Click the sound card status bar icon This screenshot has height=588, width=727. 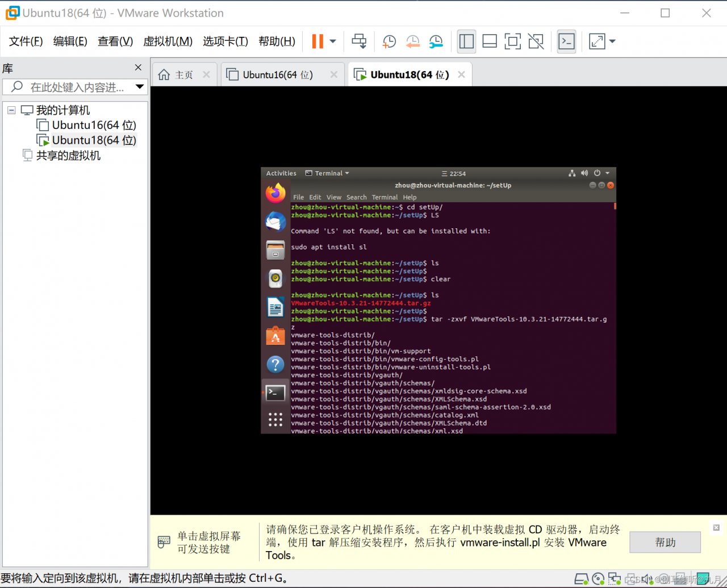pos(647,579)
